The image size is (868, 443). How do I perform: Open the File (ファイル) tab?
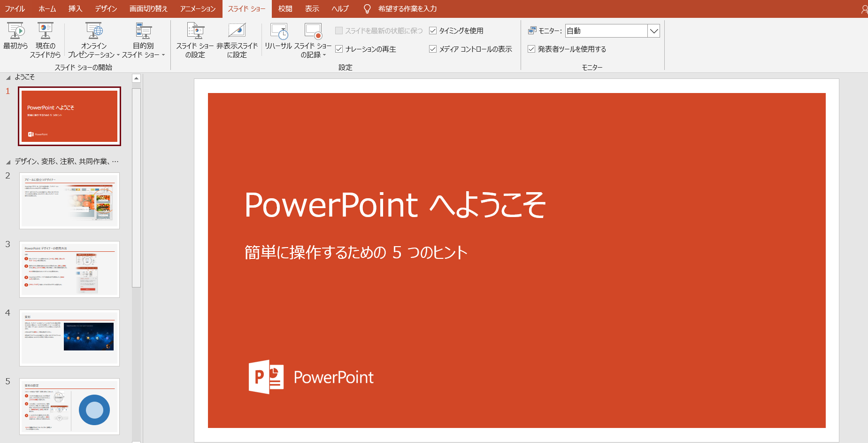(15, 9)
